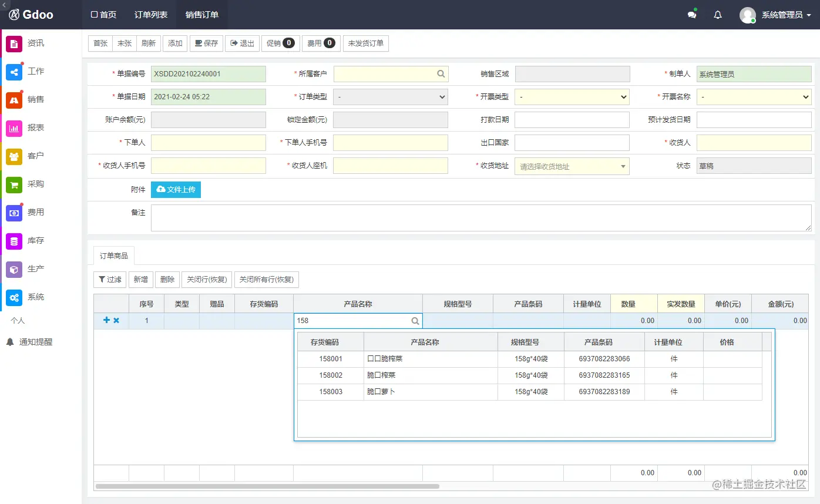Expand the 订单类型 dropdown

(391, 97)
